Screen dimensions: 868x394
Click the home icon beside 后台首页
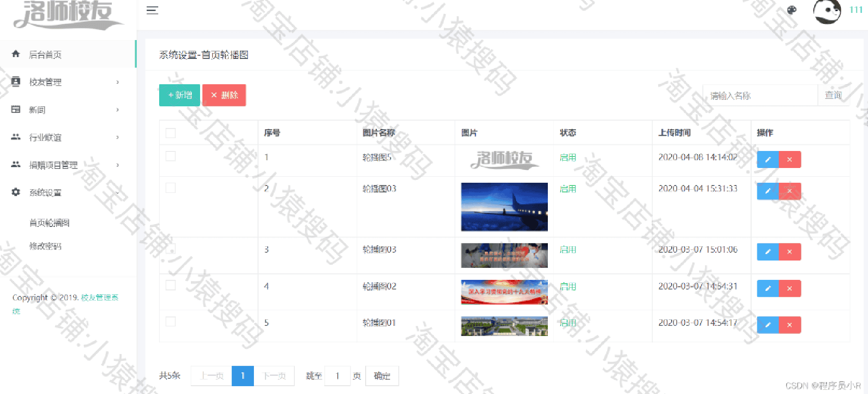[16, 54]
